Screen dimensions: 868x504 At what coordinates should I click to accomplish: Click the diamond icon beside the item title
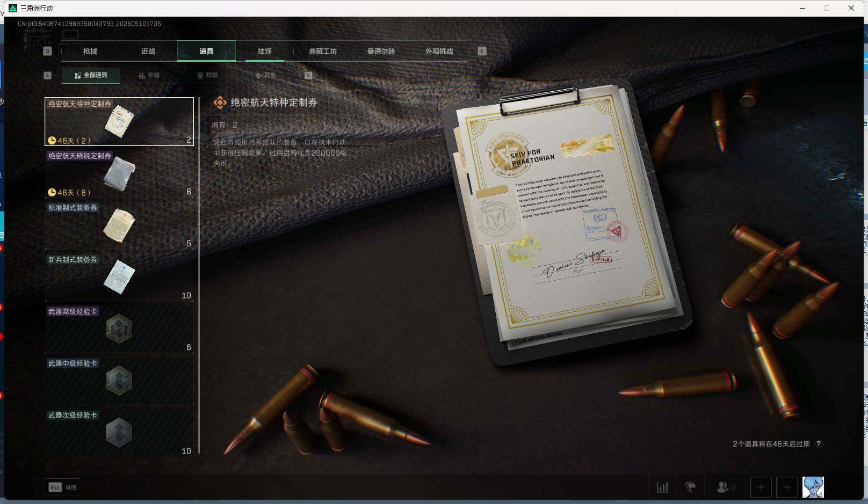pos(220,103)
